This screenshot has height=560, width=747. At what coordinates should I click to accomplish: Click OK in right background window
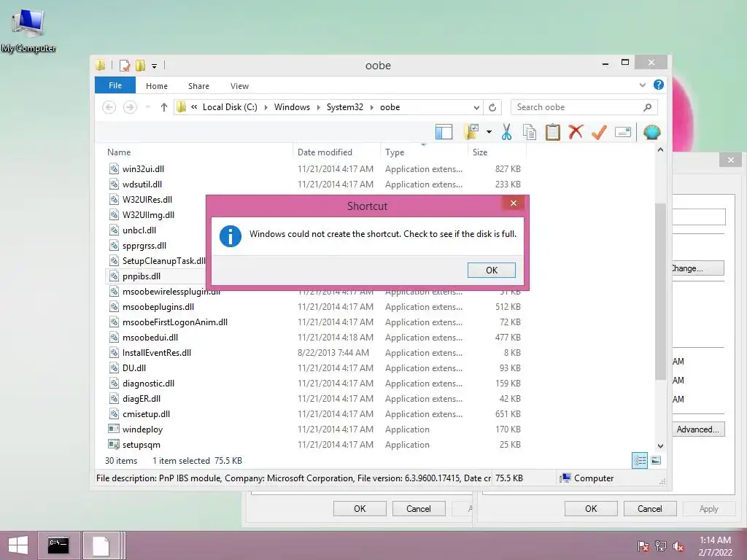tap(591, 508)
